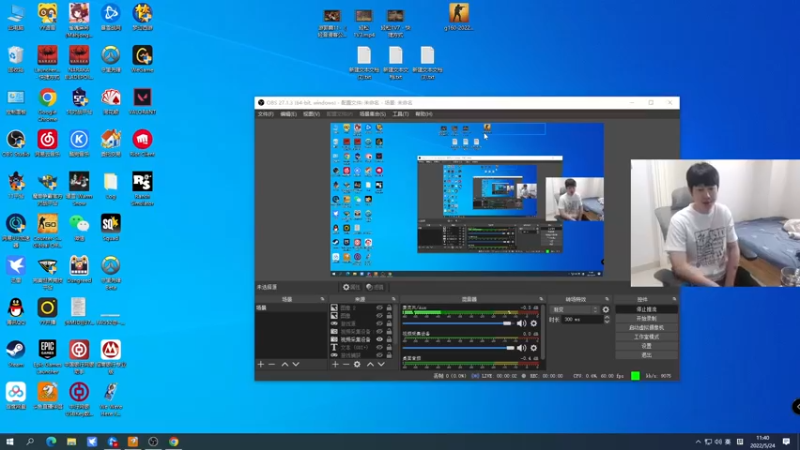This screenshot has width=800, height=450.
Task: Click add scene plus icon in OBS
Action: [x=261, y=364]
